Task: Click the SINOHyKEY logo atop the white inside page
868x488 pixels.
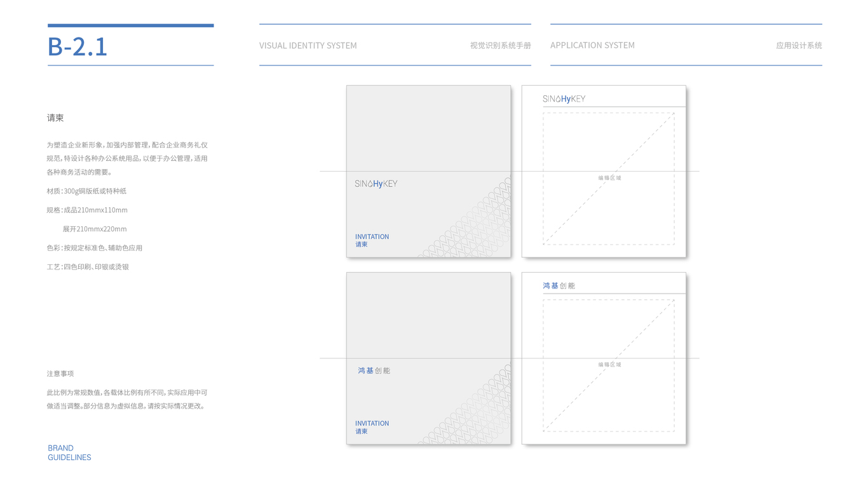Action: coord(564,98)
